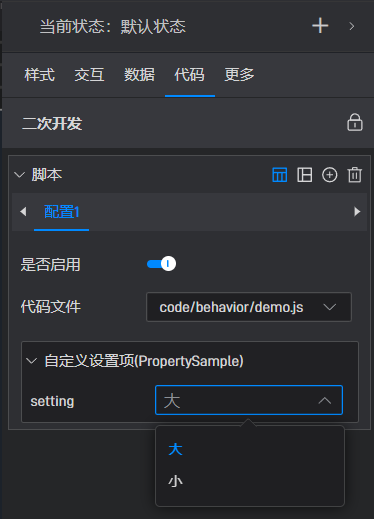Click the right arrow in config tabs

(357, 212)
